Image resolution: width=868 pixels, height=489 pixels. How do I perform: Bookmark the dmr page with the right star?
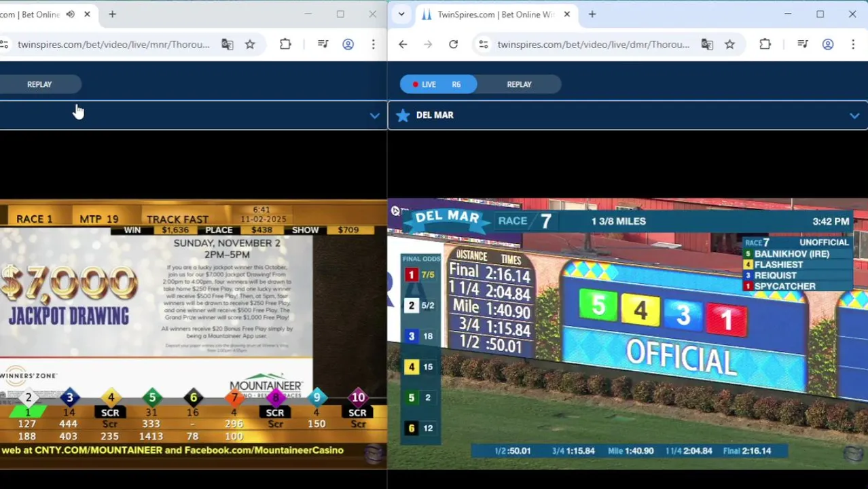coord(729,45)
